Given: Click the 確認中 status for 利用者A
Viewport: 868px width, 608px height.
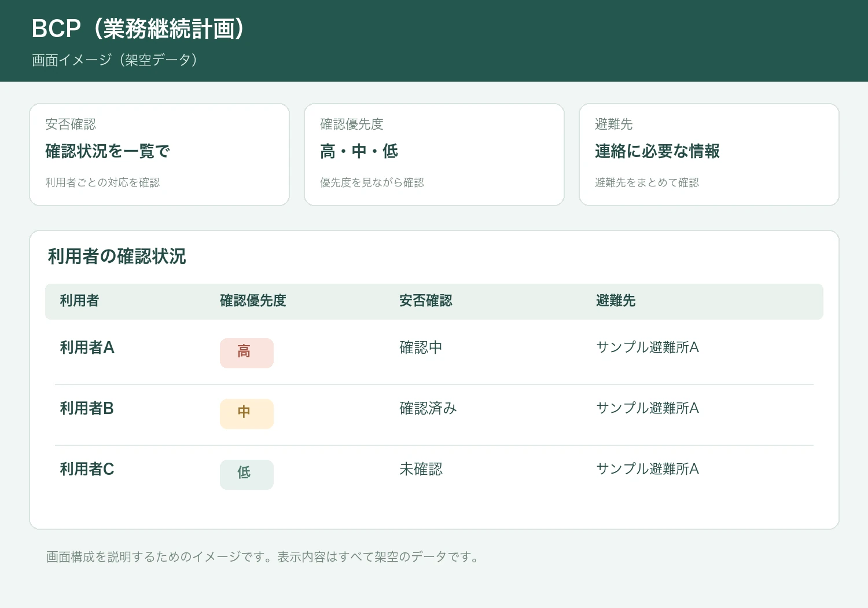Looking at the screenshot, I should 421,347.
